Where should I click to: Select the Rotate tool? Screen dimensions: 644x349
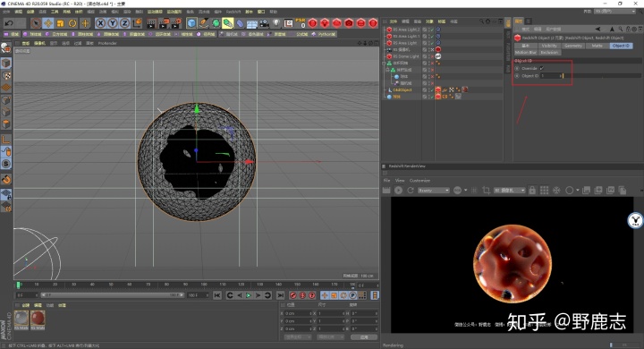(x=72, y=23)
